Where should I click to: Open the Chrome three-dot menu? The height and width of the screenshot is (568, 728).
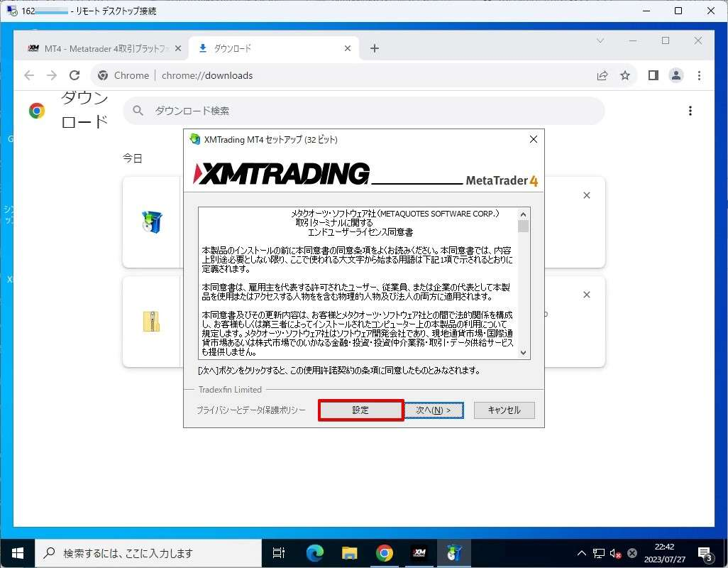point(699,75)
